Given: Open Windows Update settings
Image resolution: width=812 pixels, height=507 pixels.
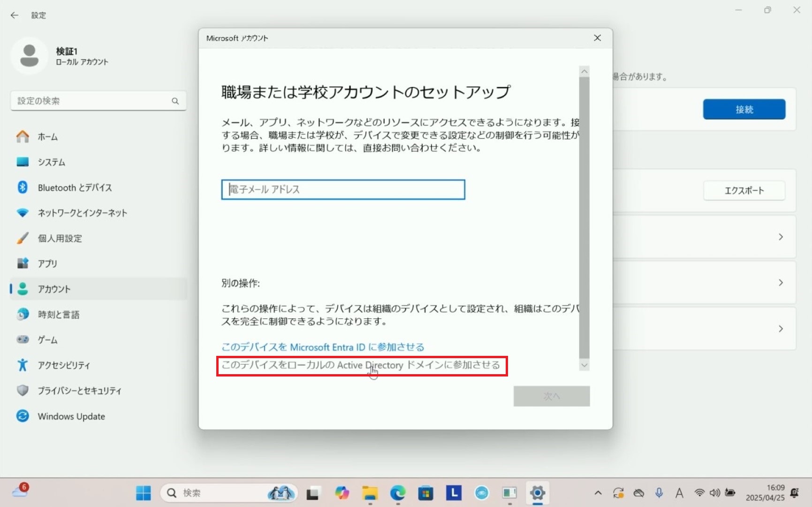Looking at the screenshot, I should [x=99, y=416].
